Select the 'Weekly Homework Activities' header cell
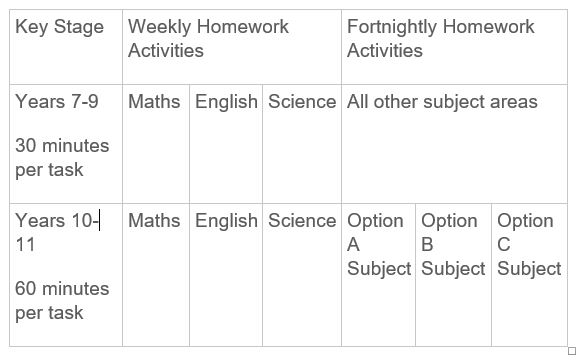Screen dimensions: 580x360 point(232,47)
